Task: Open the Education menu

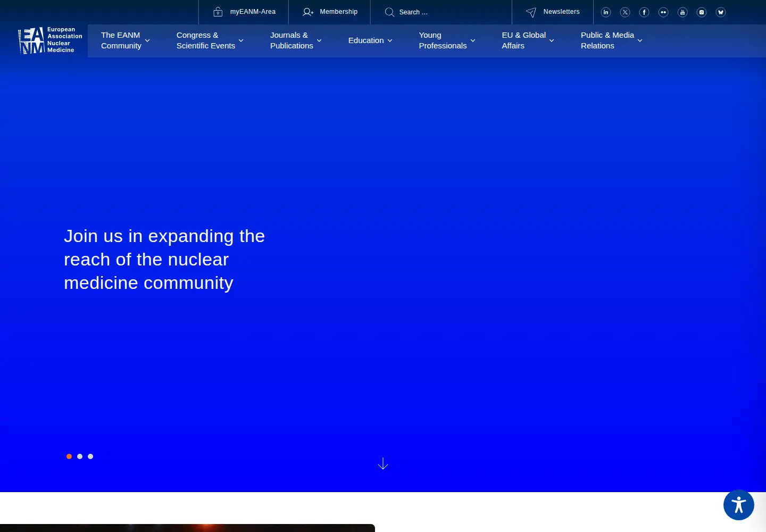Action: pyautogui.click(x=366, y=40)
